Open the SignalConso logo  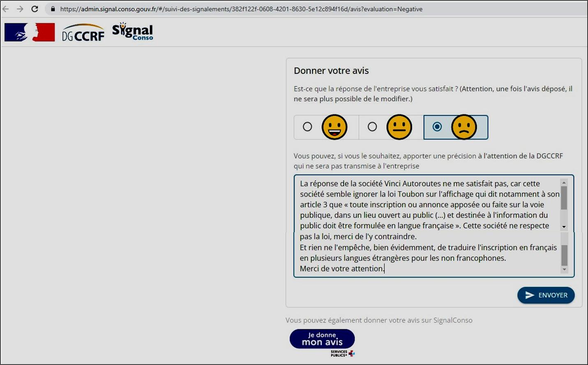point(132,32)
